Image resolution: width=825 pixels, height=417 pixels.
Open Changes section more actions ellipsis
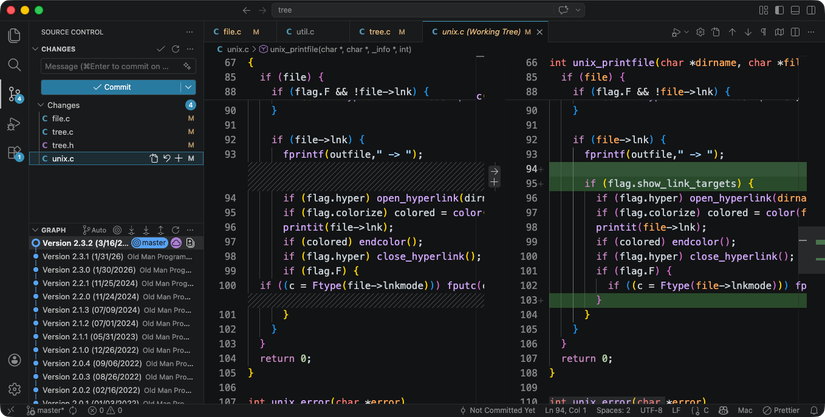click(190, 49)
